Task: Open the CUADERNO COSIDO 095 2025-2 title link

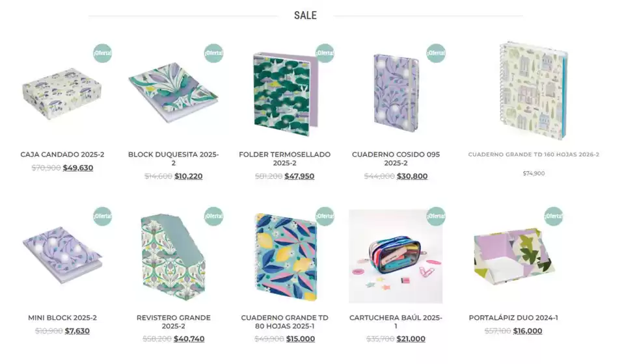Action: pyautogui.click(x=396, y=159)
